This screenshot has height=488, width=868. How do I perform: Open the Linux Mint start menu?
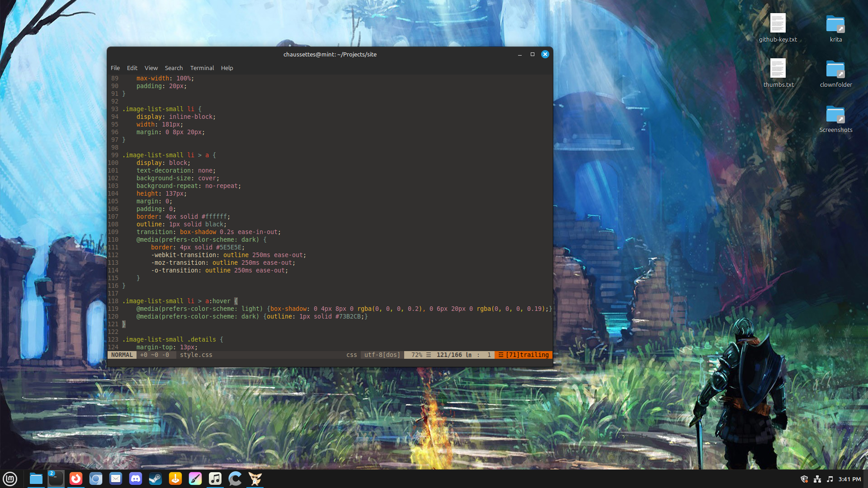10,479
